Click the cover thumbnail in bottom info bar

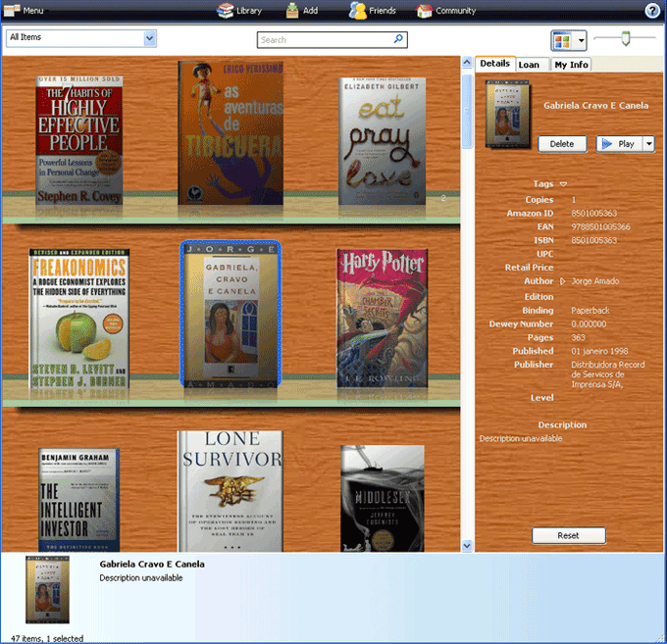[x=47, y=589]
